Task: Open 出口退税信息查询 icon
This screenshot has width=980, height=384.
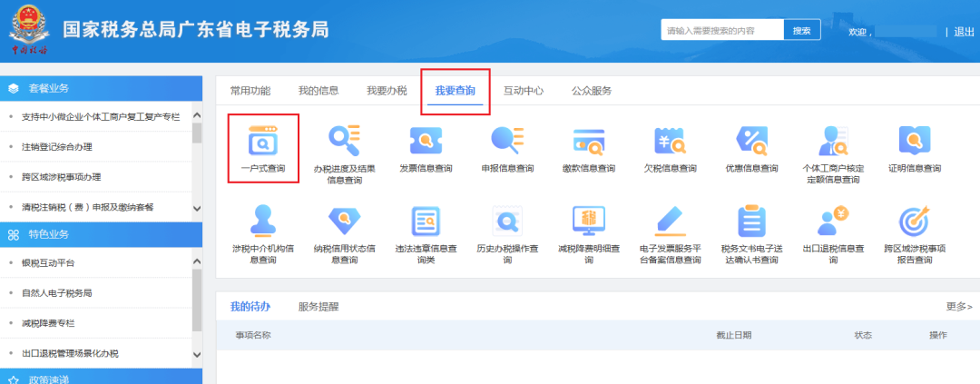Action: (x=833, y=221)
